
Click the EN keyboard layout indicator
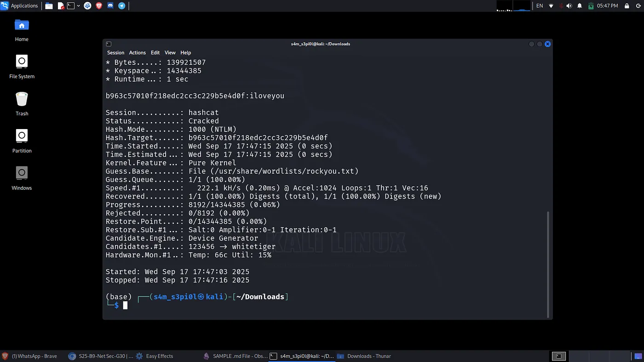click(x=540, y=6)
